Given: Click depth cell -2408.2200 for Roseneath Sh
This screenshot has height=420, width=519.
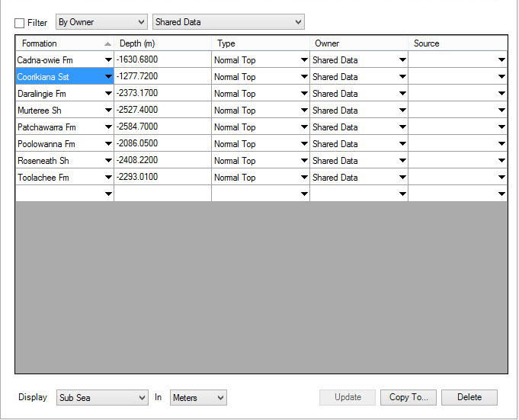Looking at the screenshot, I should coord(162,161).
